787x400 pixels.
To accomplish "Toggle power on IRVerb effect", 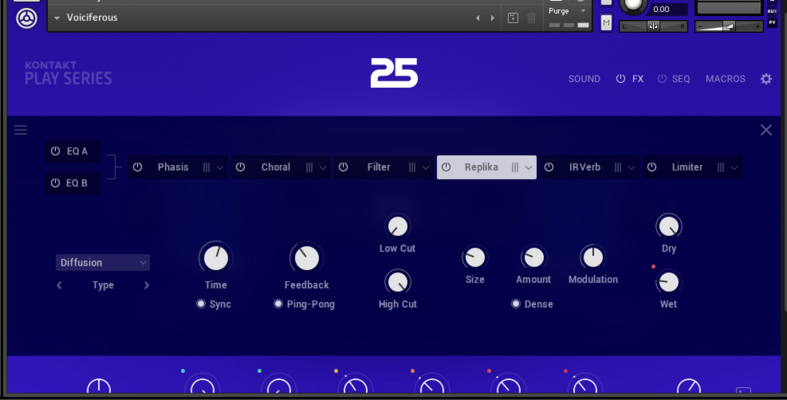I will (x=549, y=167).
